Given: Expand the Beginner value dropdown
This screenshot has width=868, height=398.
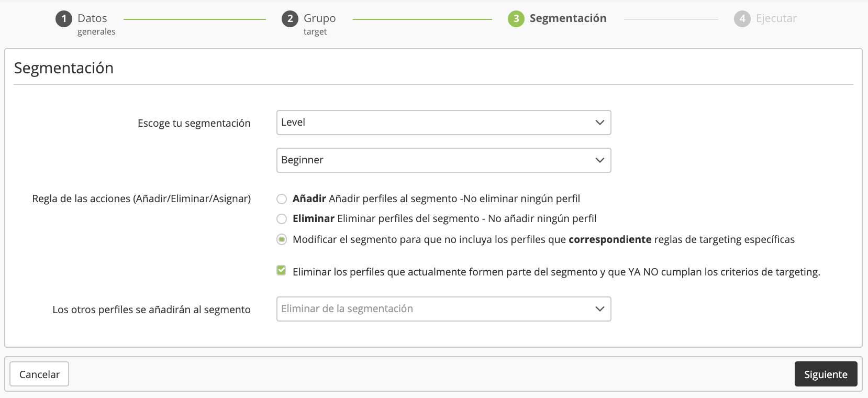Looking at the screenshot, I should tap(435, 160).
